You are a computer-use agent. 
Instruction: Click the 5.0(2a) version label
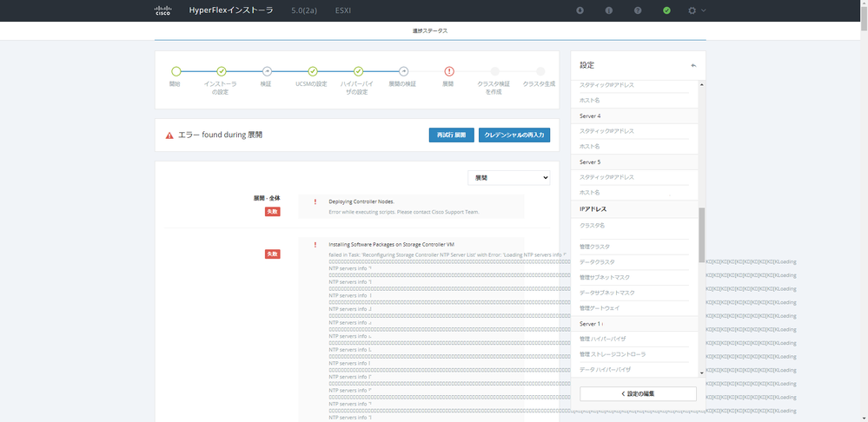[x=304, y=10]
